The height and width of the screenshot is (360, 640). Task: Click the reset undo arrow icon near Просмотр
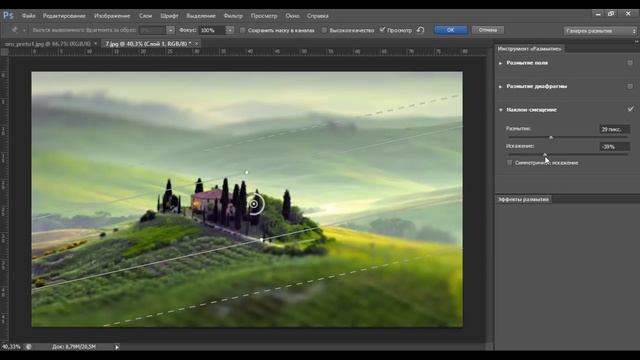pos(420,30)
